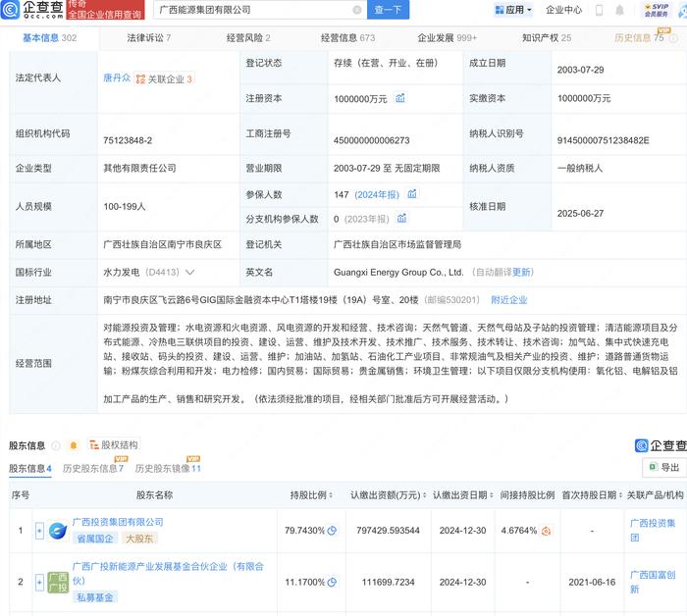Screen dimensions: 687x616
Task: Click the red 全国企业信用查询 banner
Action: [x=105, y=10]
